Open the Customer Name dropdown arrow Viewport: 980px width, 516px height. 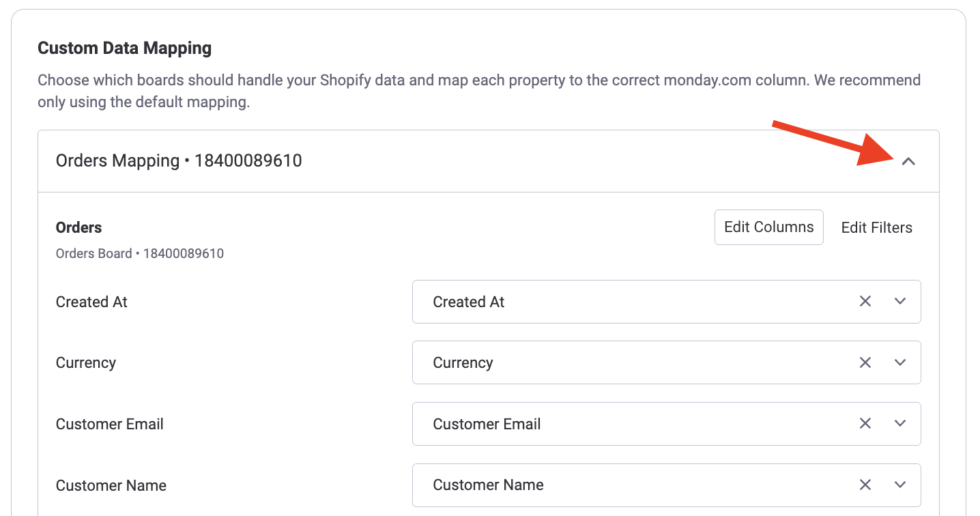[x=900, y=485]
